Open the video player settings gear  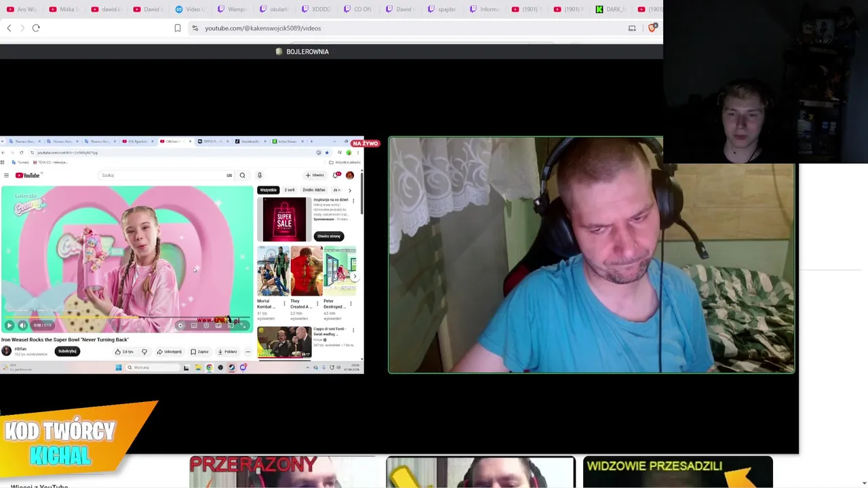point(206,325)
